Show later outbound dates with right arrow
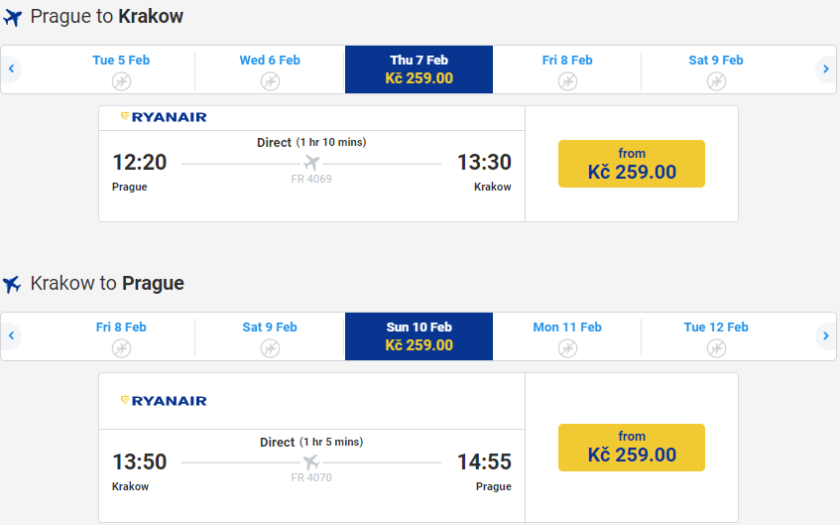 click(825, 69)
